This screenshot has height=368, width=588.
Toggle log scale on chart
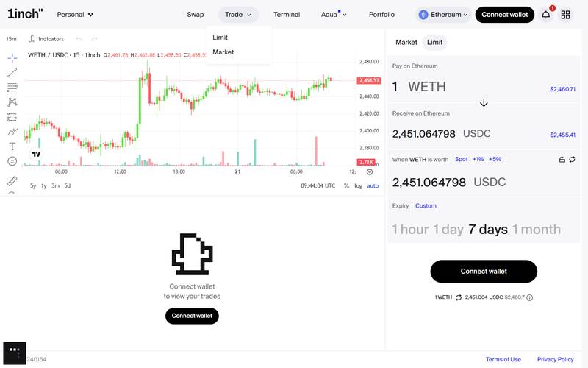(x=358, y=186)
